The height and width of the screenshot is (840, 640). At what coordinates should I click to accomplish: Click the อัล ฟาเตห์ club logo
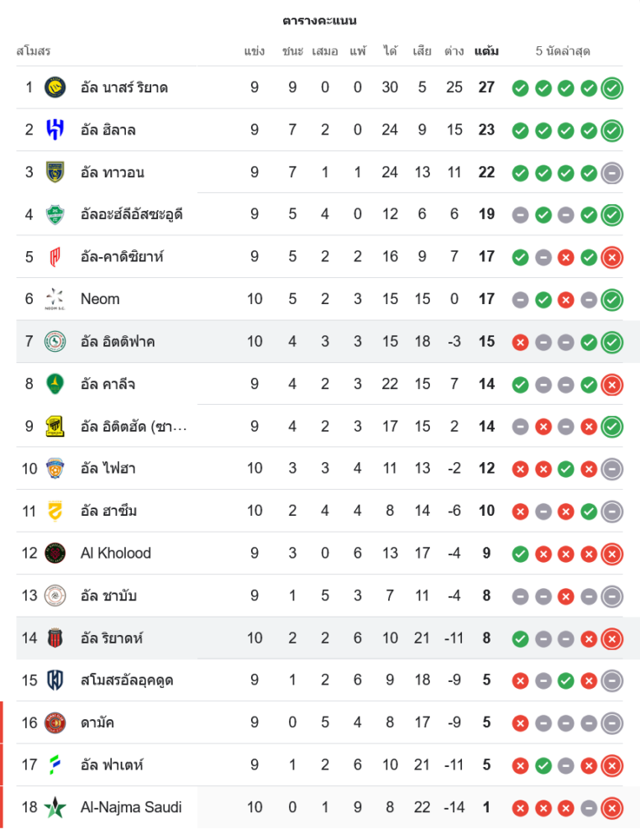point(55,765)
